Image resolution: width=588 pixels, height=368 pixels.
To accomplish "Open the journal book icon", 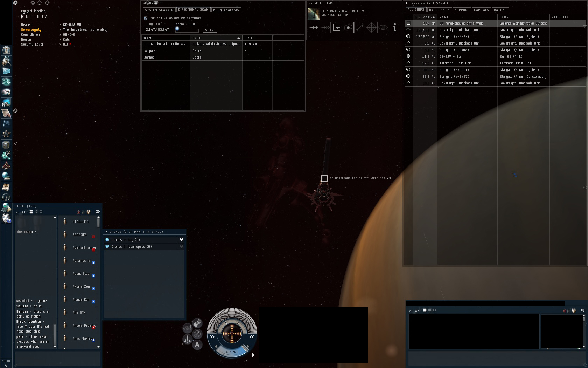I will pyautogui.click(x=6, y=187).
